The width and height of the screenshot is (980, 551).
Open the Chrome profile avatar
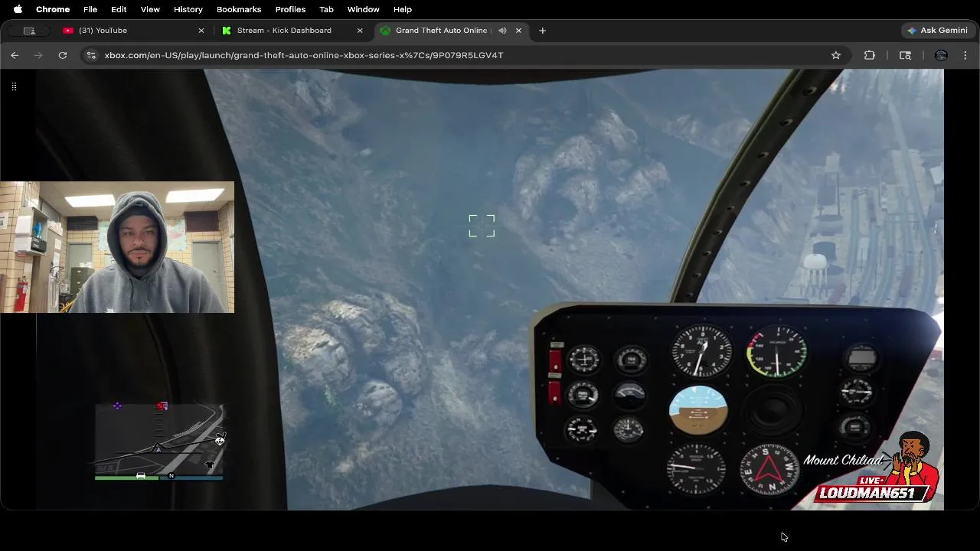tap(942, 55)
